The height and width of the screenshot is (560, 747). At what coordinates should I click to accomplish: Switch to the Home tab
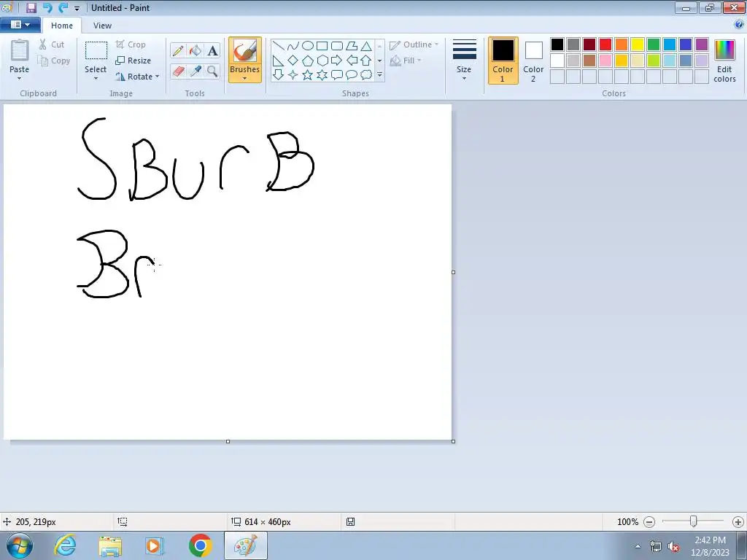(x=62, y=26)
